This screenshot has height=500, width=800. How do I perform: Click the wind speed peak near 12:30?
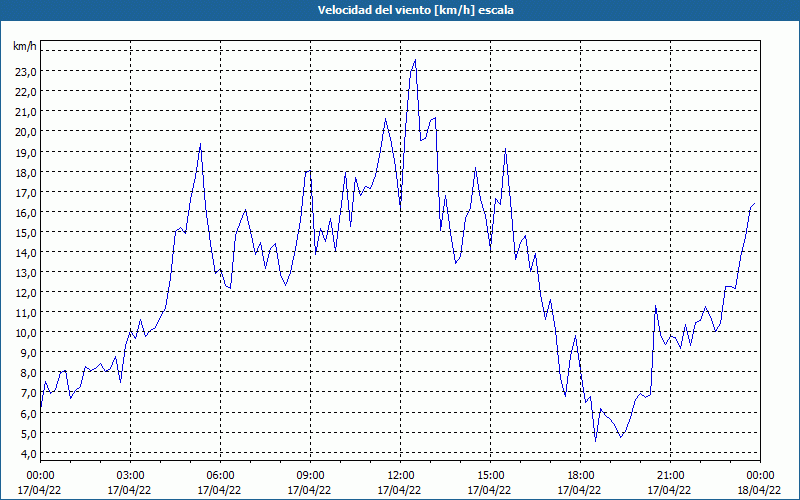click(415, 60)
